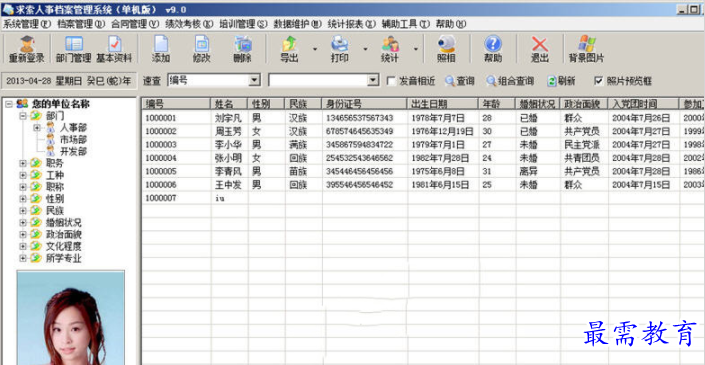
Task: Select the 市场部 department node
Action: click(x=73, y=140)
